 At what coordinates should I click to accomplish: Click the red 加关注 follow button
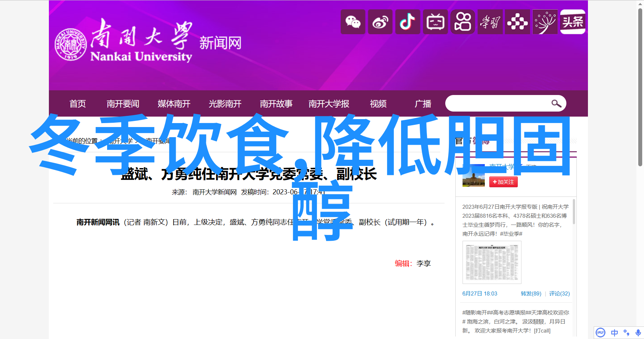[503, 182]
